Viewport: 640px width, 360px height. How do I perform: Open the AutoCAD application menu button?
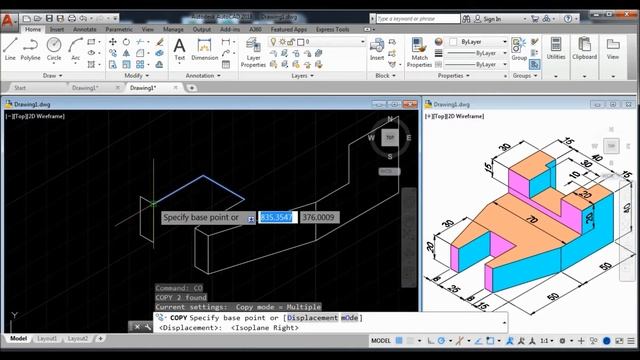pyautogui.click(x=8, y=21)
